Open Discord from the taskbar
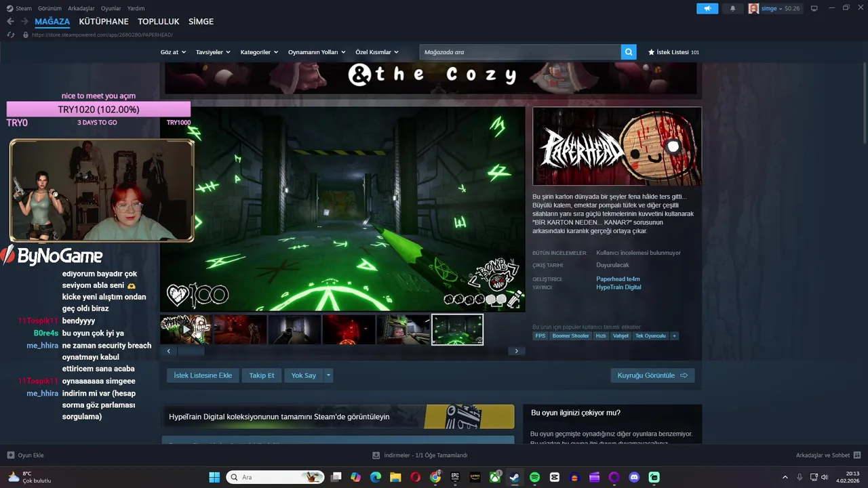The image size is (868, 488). pos(634,477)
